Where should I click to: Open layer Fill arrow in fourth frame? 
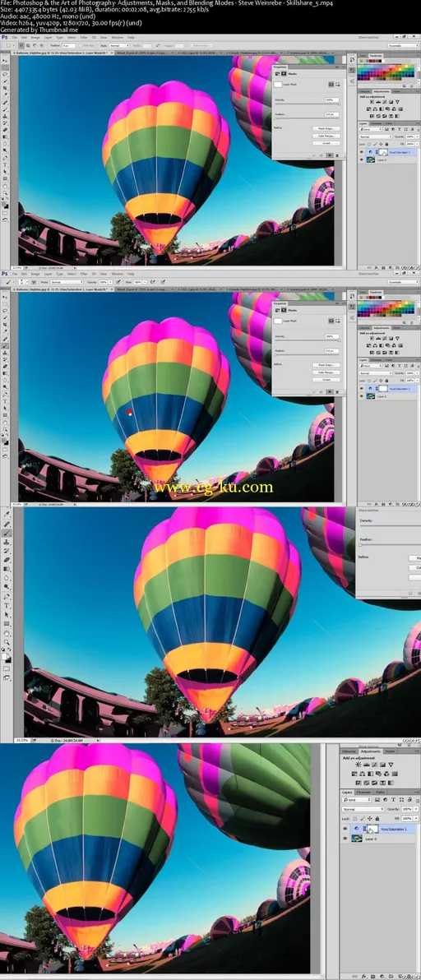pos(416,818)
